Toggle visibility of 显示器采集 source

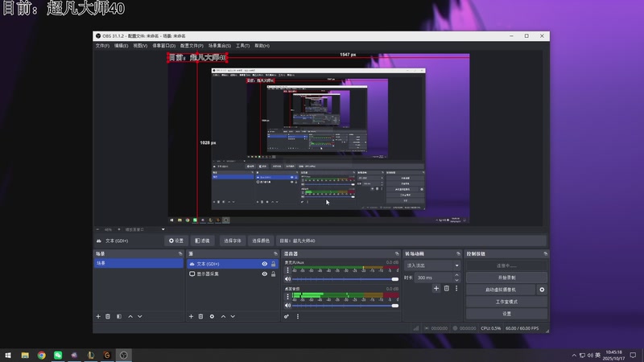coord(265,274)
